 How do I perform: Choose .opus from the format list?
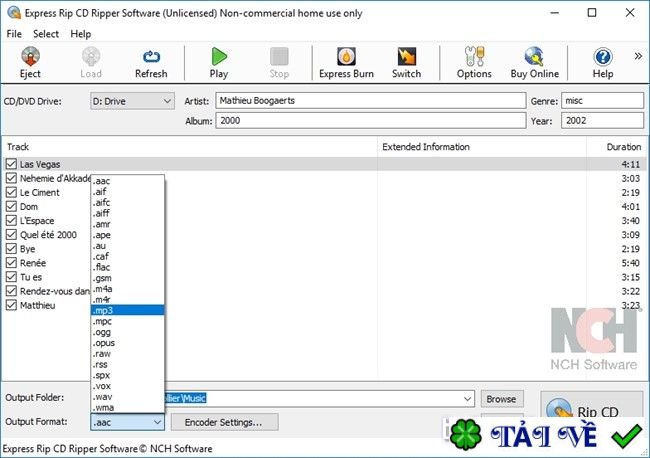(127, 343)
